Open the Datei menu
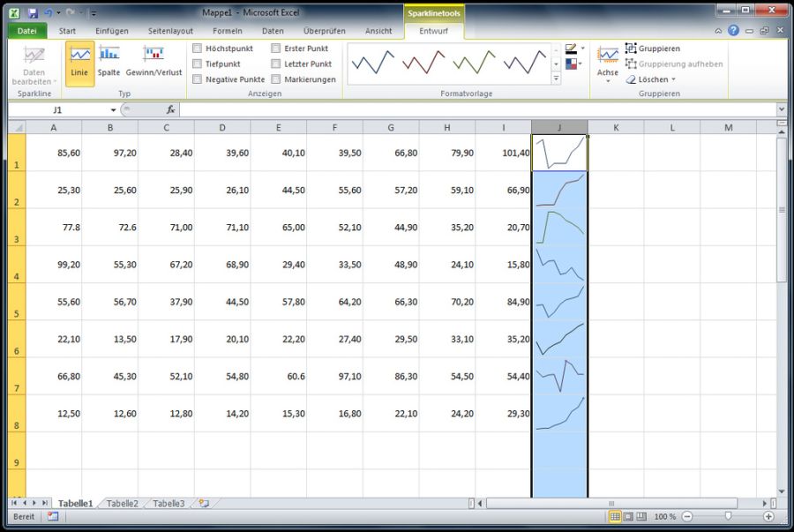The image size is (794, 532). 26,30
